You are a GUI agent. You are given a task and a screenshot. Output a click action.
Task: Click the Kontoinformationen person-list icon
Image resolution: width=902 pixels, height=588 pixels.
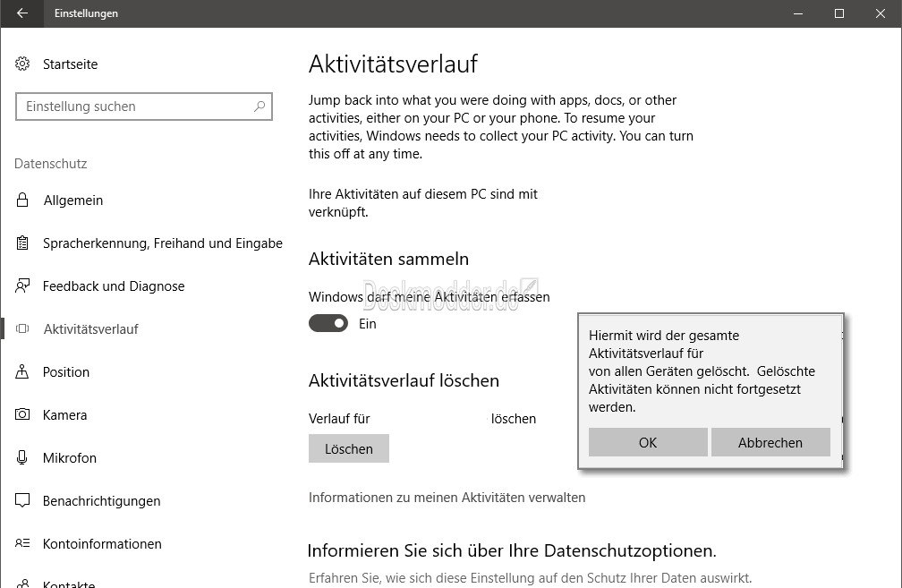coord(22,544)
